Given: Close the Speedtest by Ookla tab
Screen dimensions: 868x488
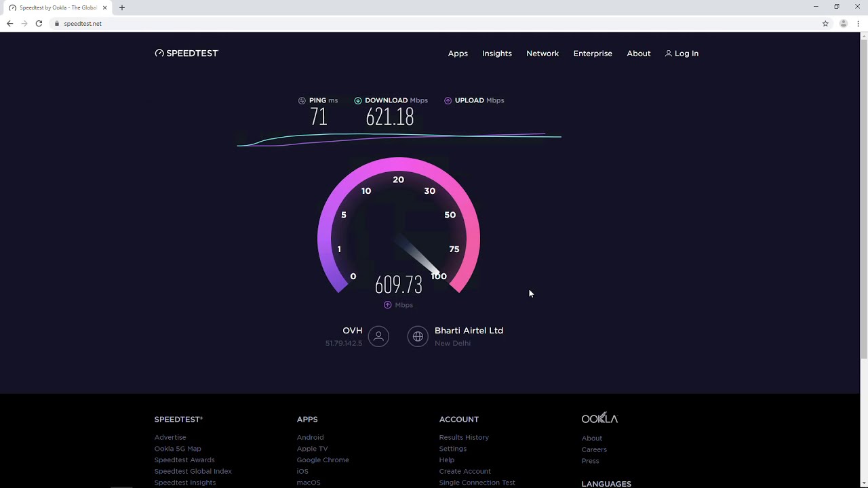Looking at the screenshot, I should coord(105,7).
